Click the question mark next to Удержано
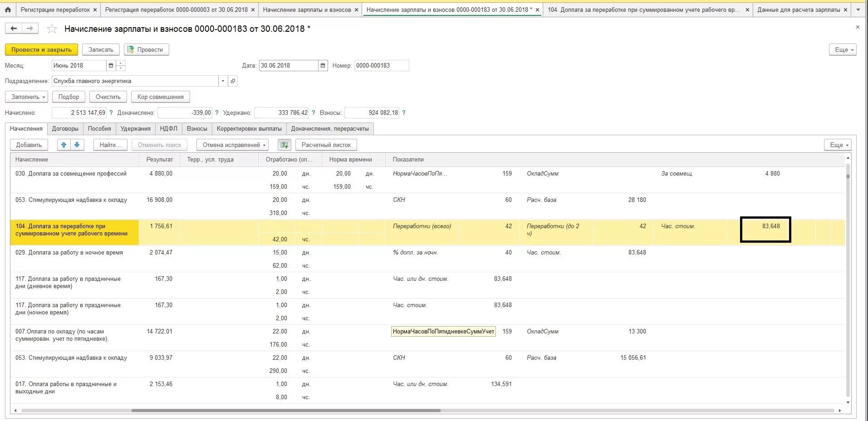The image size is (868, 421). click(x=313, y=113)
